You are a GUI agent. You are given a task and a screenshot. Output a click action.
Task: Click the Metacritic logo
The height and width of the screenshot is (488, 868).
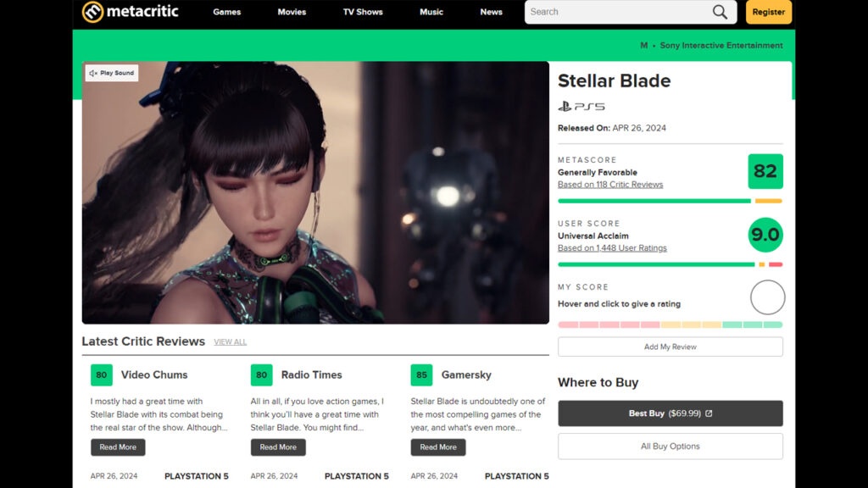tap(130, 12)
